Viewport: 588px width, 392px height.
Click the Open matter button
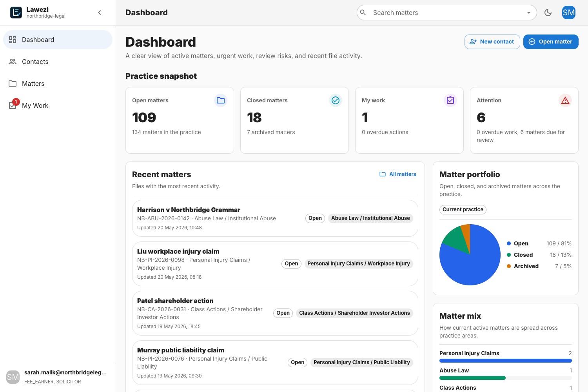551,42
